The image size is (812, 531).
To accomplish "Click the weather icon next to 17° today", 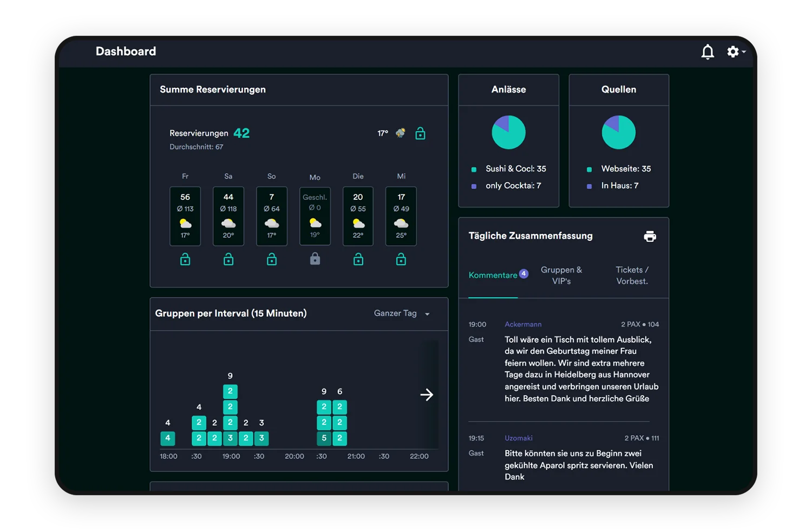I will click(x=401, y=133).
